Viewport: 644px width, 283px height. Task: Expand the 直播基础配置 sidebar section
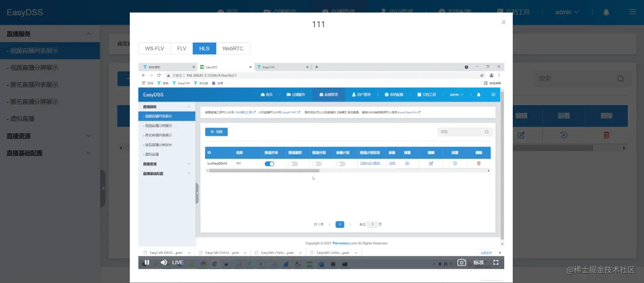click(50, 153)
